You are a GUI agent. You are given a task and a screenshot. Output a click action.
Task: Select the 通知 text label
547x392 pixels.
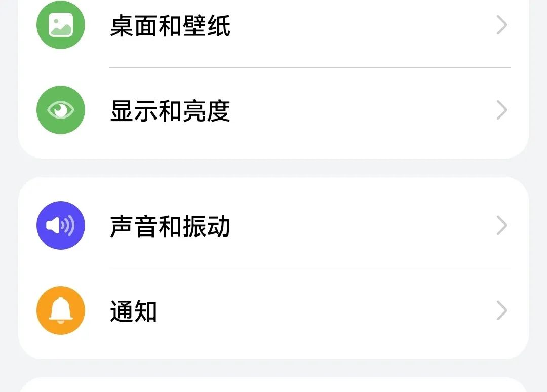pyautogui.click(x=133, y=311)
